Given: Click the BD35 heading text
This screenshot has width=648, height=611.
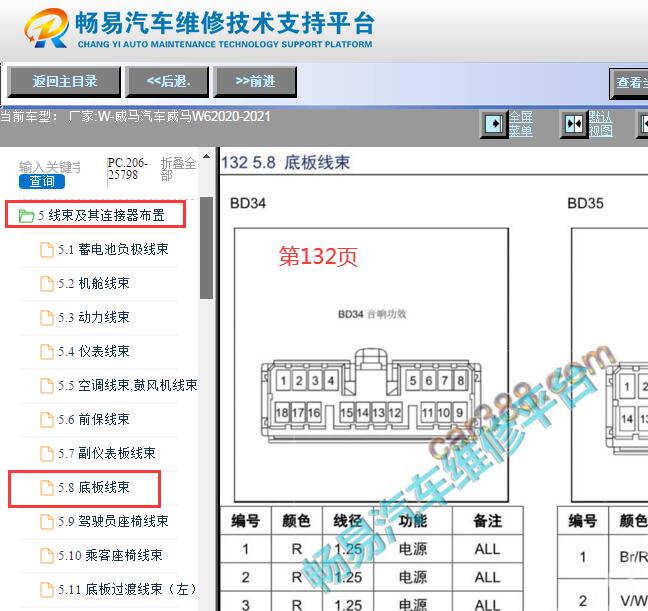Looking at the screenshot, I should point(585,203).
